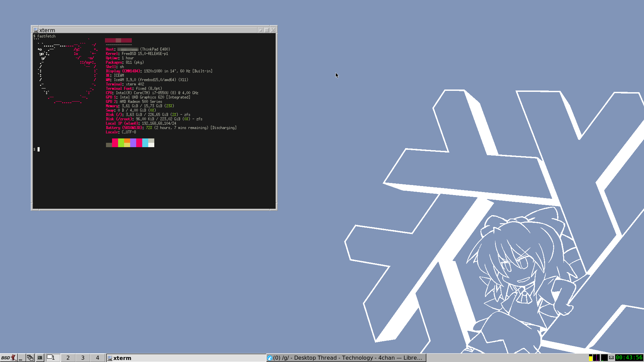
Task: Activate the 4chan LibreWolf taskbar button
Action: tap(346, 358)
